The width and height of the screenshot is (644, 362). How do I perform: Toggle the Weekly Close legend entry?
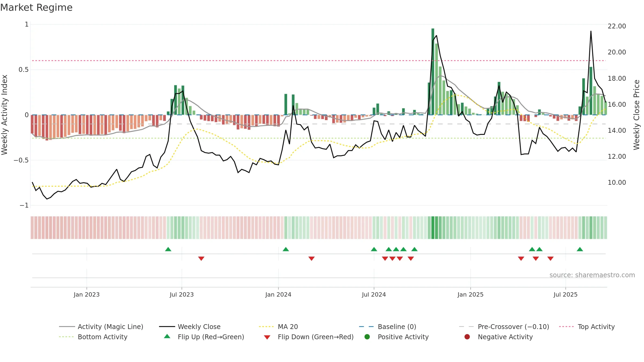[190, 327]
